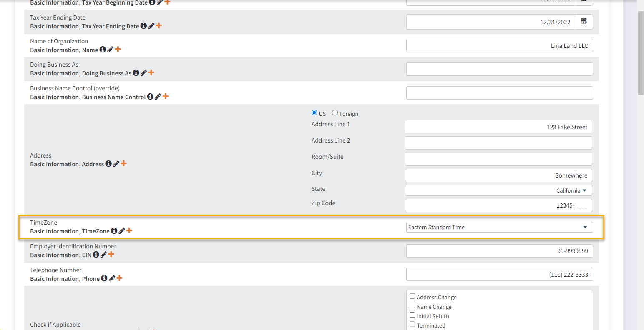
Task: Click pencil edit icon for Doing Business As
Action: 143,73
